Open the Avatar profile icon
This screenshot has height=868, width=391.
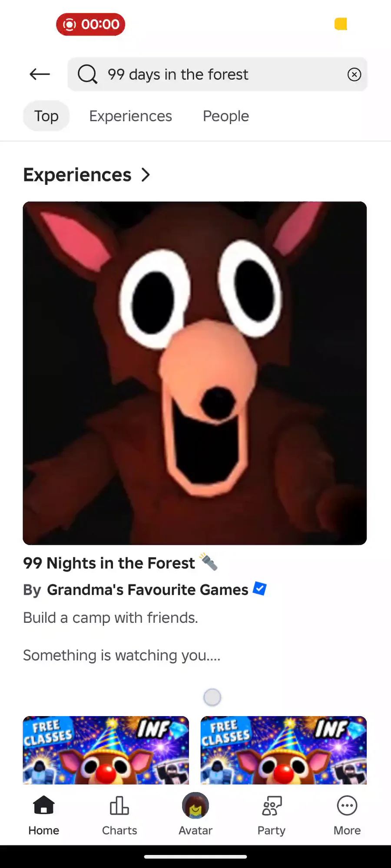pos(195,806)
